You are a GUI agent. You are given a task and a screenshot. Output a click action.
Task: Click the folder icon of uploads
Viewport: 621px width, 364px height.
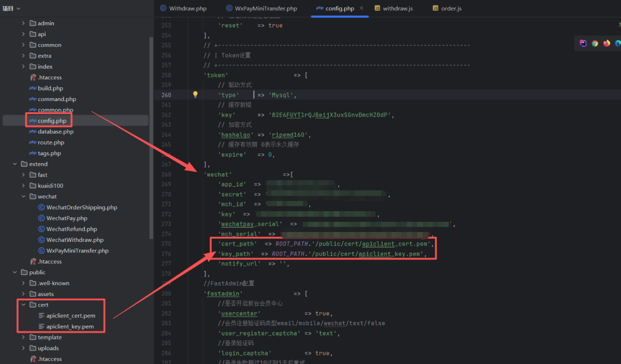(33, 348)
